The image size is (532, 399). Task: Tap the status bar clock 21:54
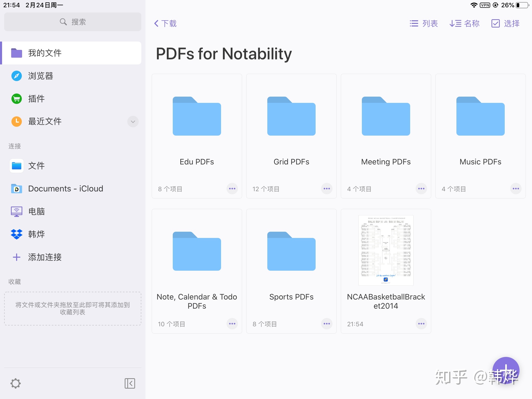11,5
